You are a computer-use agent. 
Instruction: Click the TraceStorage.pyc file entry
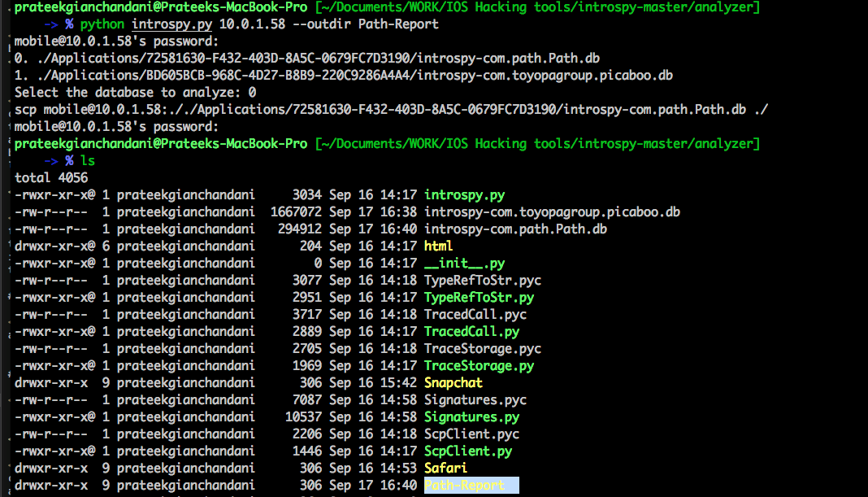(482, 348)
